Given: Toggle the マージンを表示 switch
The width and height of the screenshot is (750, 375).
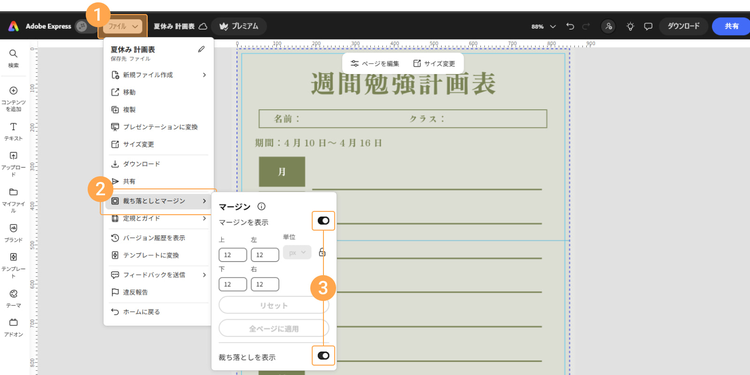Looking at the screenshot, I should pos(323,221).
